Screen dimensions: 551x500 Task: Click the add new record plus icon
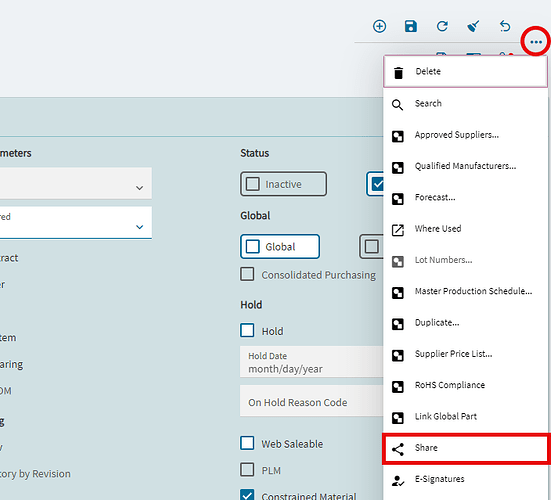coord(379,26)
